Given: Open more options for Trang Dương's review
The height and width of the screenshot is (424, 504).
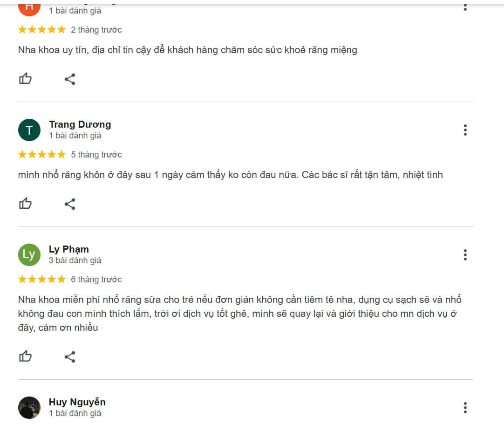Looking at the screenshot, I should click(465, 130).
